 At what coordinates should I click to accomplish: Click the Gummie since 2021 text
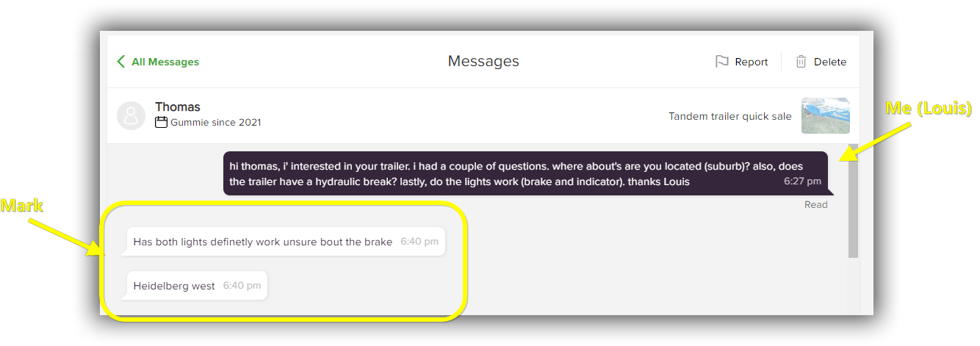(x=216, y=123)
